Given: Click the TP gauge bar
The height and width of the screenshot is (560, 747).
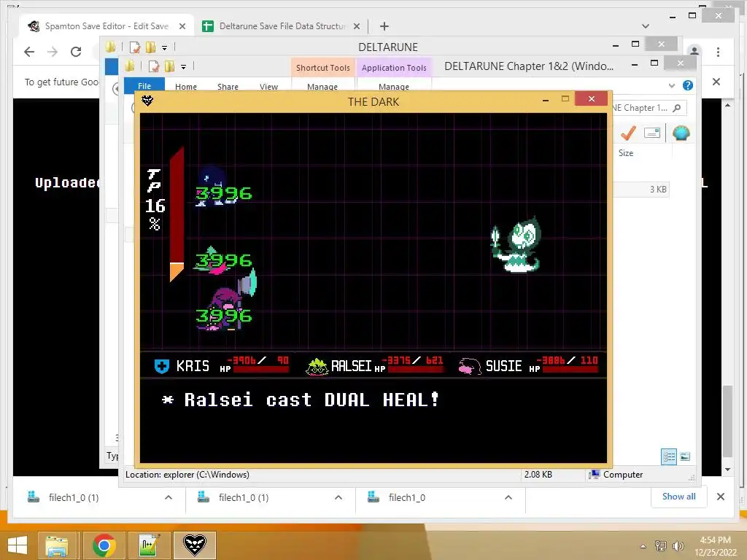Looking at the screenshot, I should pyautogui.click(x=177, y=214).
